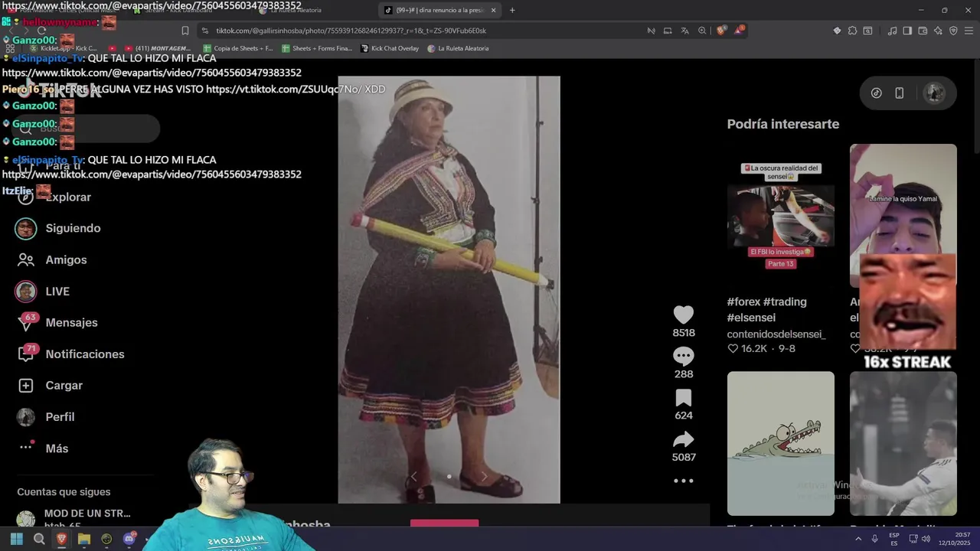Open Brave browser from taskbar
Image resolution: width=980 pixels, height=551 pixels.
[61, 540]
